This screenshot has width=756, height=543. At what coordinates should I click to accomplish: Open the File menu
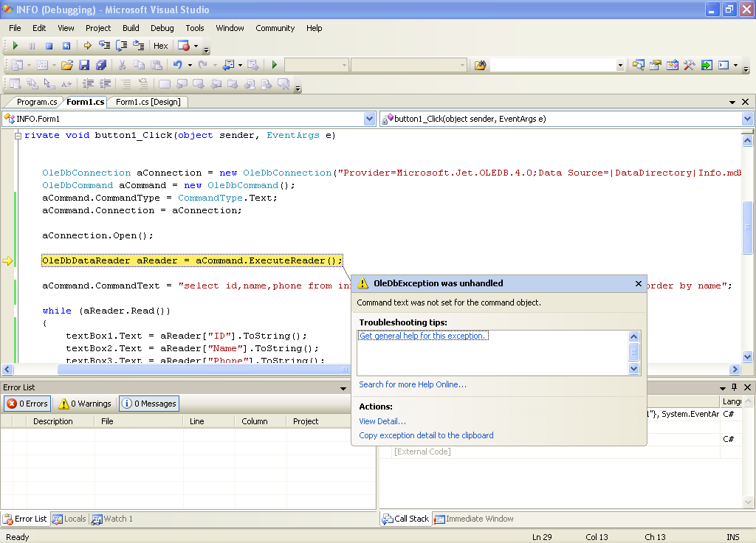click(x=15, y=28)
